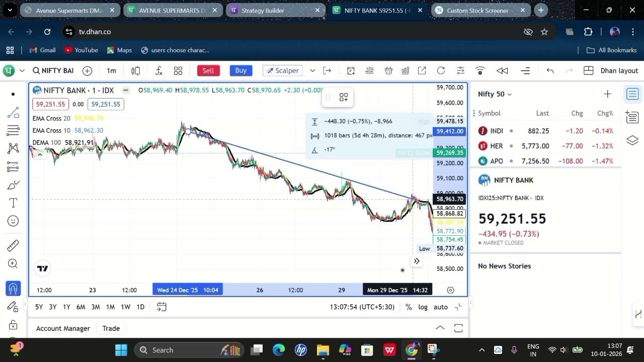The width and height of the screenshot is (644, 362).
Task: Select the APO row in the watchlist
Action: point(545,161)
